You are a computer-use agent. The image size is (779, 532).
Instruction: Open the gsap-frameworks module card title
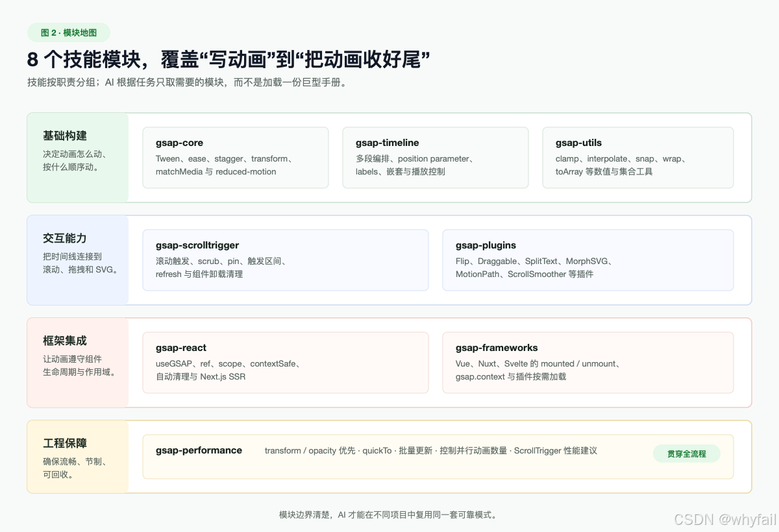point(497,348)
